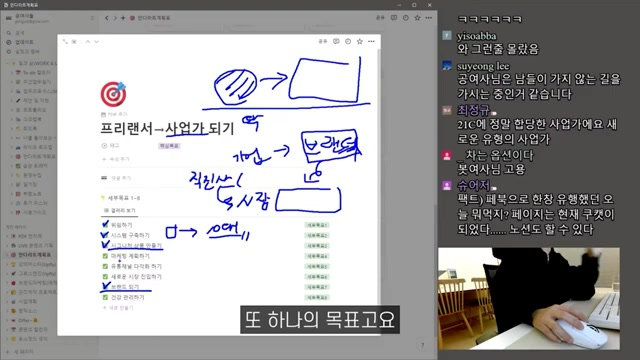Click 핵심목표 tag value

(x=169, y=146)
